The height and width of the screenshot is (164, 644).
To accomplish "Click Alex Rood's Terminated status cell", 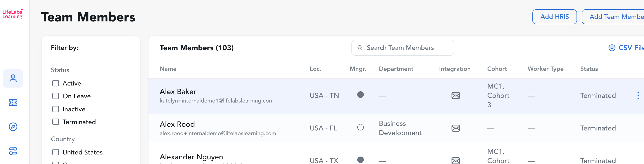I will point(598,128).
